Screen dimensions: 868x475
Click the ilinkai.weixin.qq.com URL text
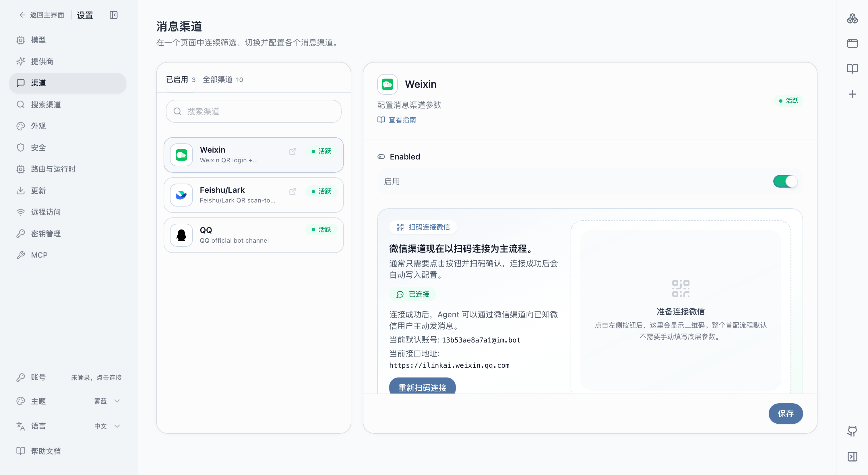(449, 365)
